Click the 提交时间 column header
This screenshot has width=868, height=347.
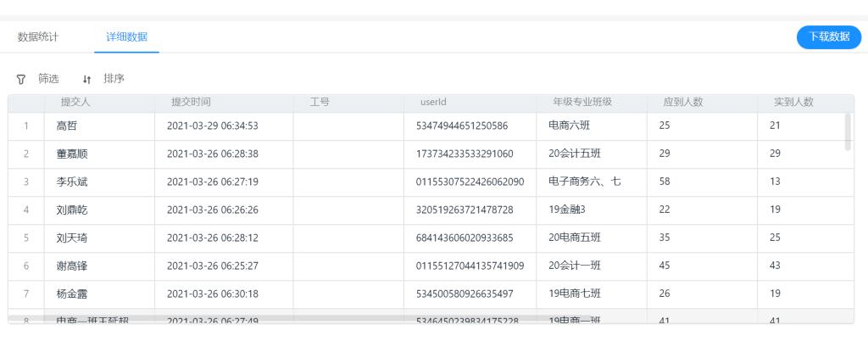(x=191, y=102)
